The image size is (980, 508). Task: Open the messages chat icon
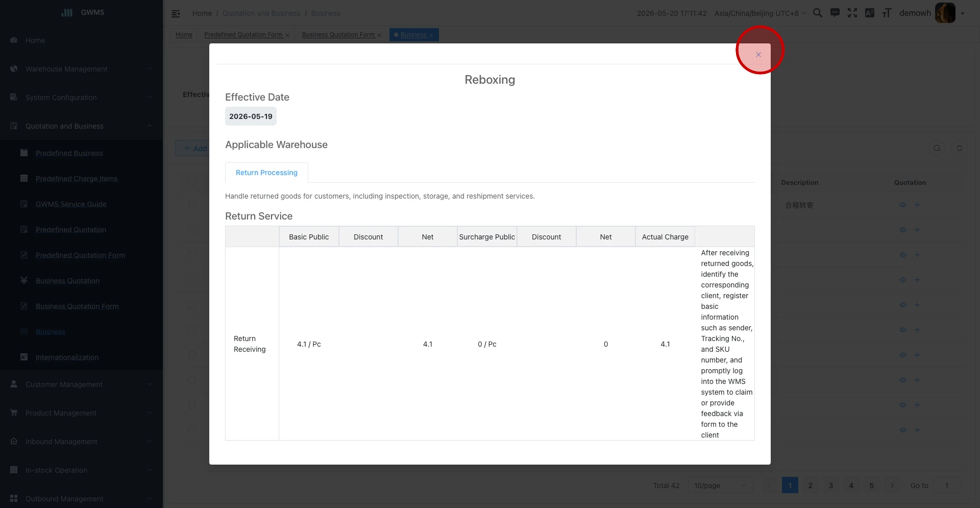point(835,13)
